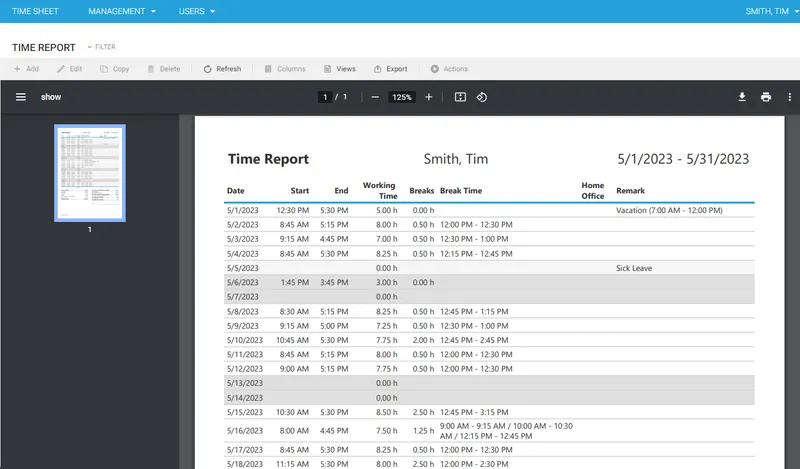Screen dimensions: 800x469
Task: Click the show document title
Action: pos(51,97)
